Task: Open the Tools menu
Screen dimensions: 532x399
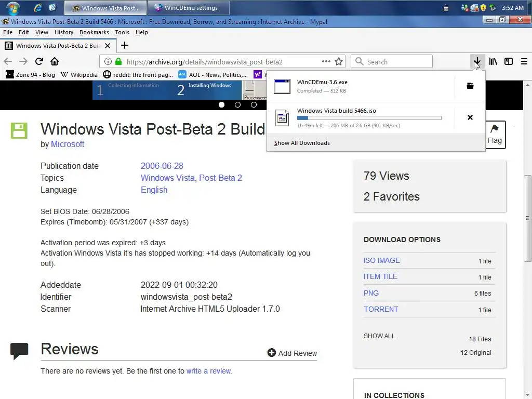Action: click(122, 32)
